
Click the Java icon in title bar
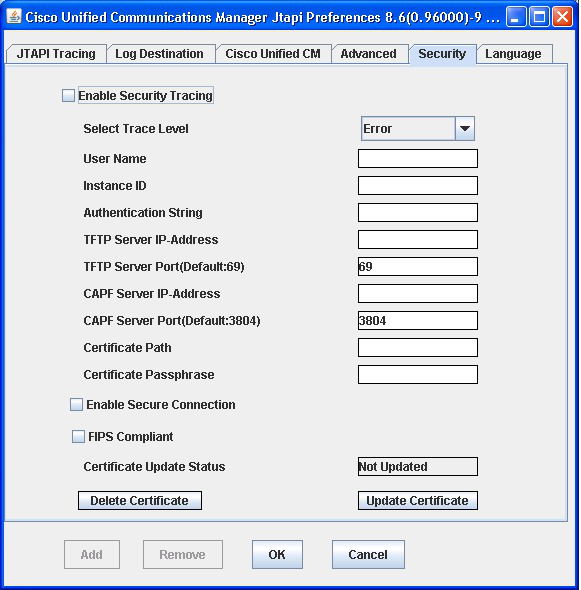tap(14, 17)
